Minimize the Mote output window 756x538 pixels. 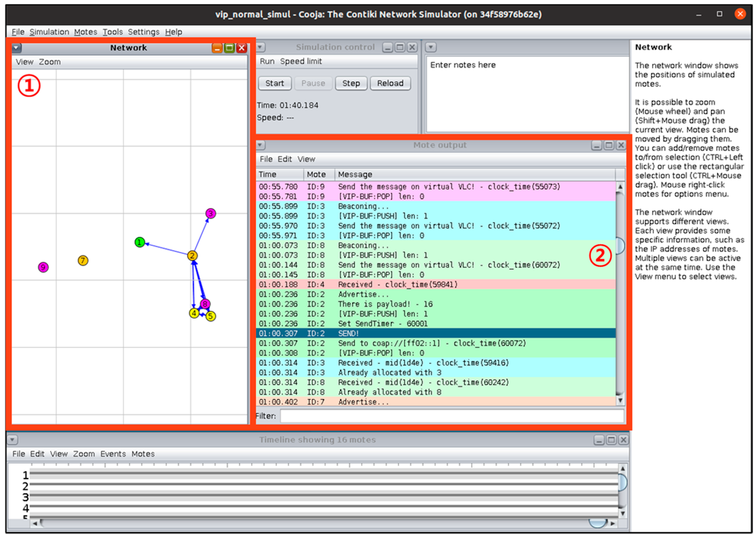(x=597, y=145)
